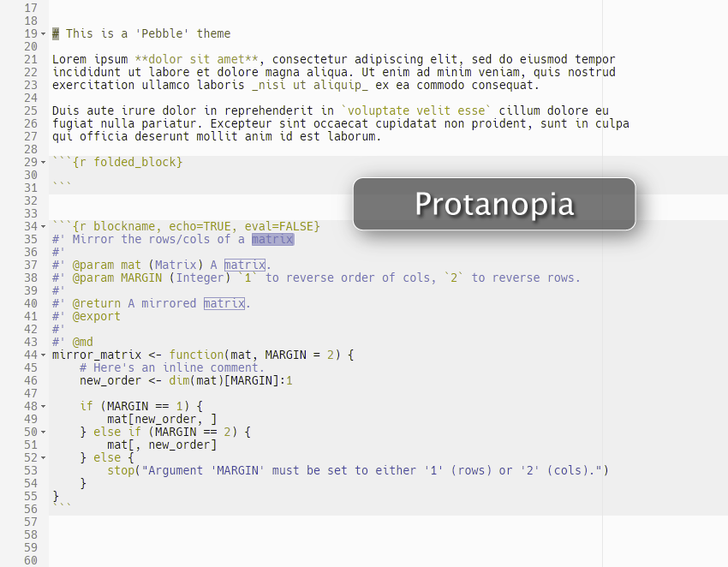Click the 'eval=FALSE' chunk option
The image size is (728, 567).
click(x=278, y=227)
